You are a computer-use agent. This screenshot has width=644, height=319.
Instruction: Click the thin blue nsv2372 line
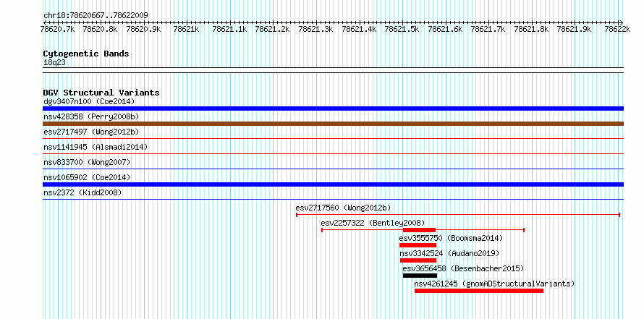tap(333, 200)
